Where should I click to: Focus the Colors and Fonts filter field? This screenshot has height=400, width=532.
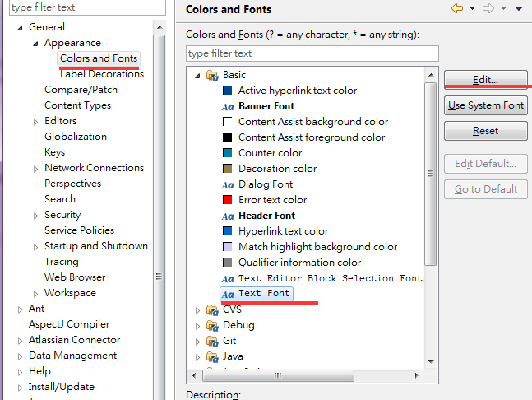click(x=312, y=53)
